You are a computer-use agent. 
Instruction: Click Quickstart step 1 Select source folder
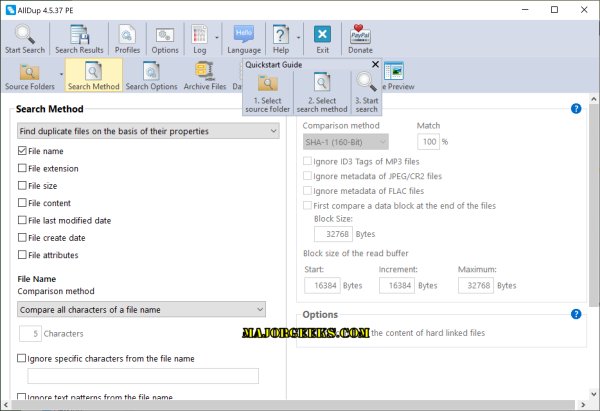(x=267, y=93)
